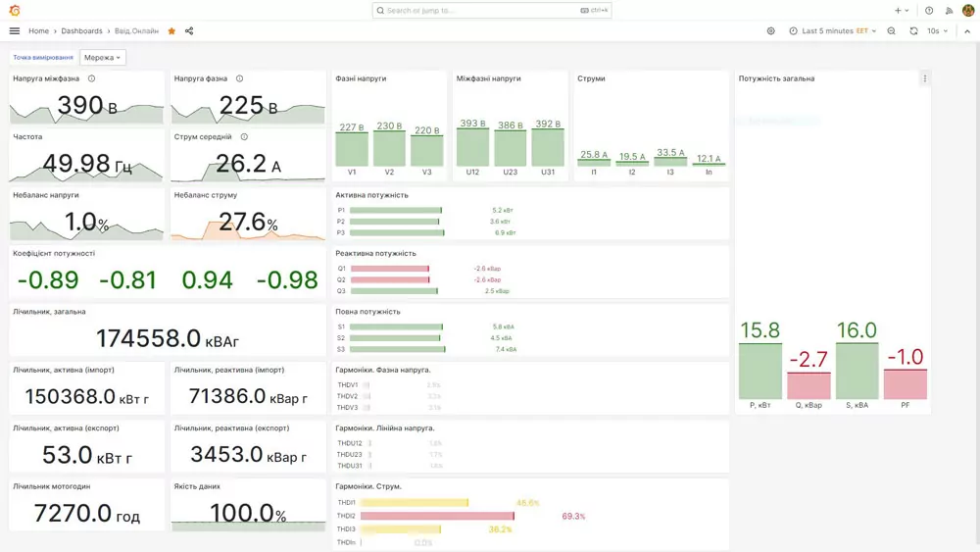This screenshot has height=552, width=980.
Task: Open Потужність загальна panel menu dots
Action: point(925,78)
